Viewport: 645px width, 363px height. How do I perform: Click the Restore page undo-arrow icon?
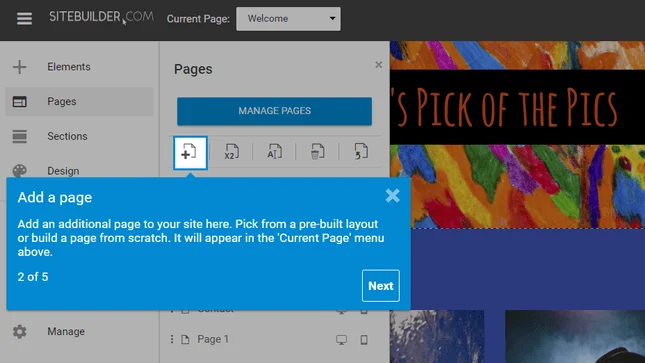361,151
